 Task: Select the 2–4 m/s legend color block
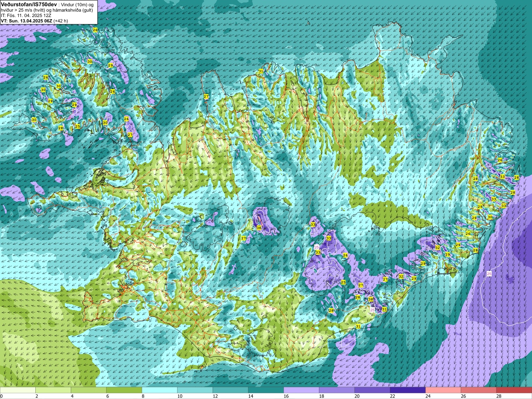coord(54,390)
